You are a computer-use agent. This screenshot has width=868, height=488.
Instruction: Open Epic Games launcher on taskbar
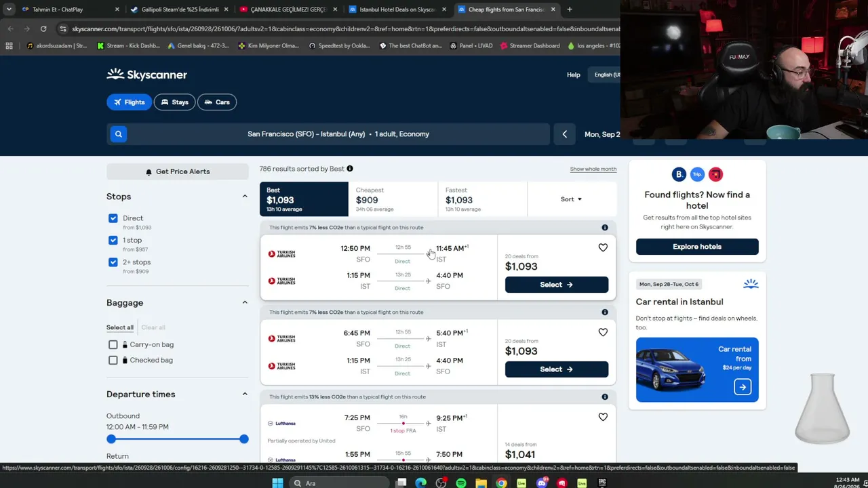[602, 483]
